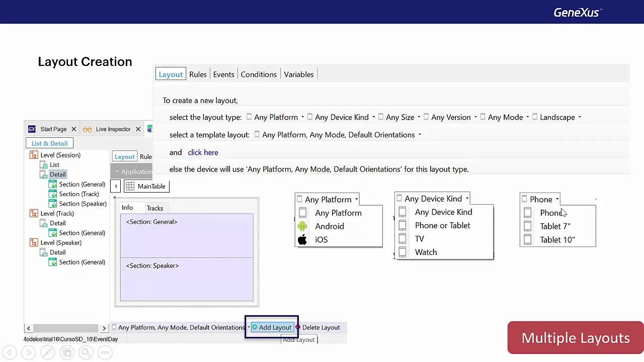Click the device icon beside Watch option
644x362 pixels.
403,252
